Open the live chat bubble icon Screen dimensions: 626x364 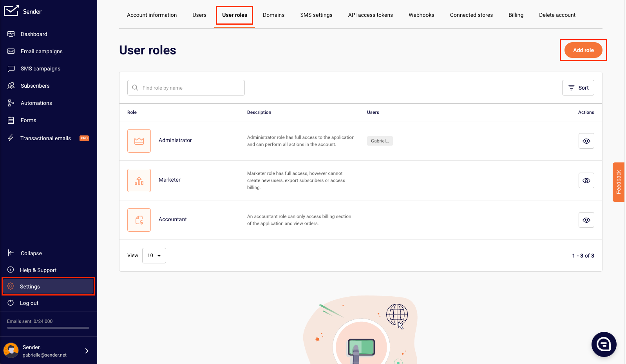coord(604,344)
